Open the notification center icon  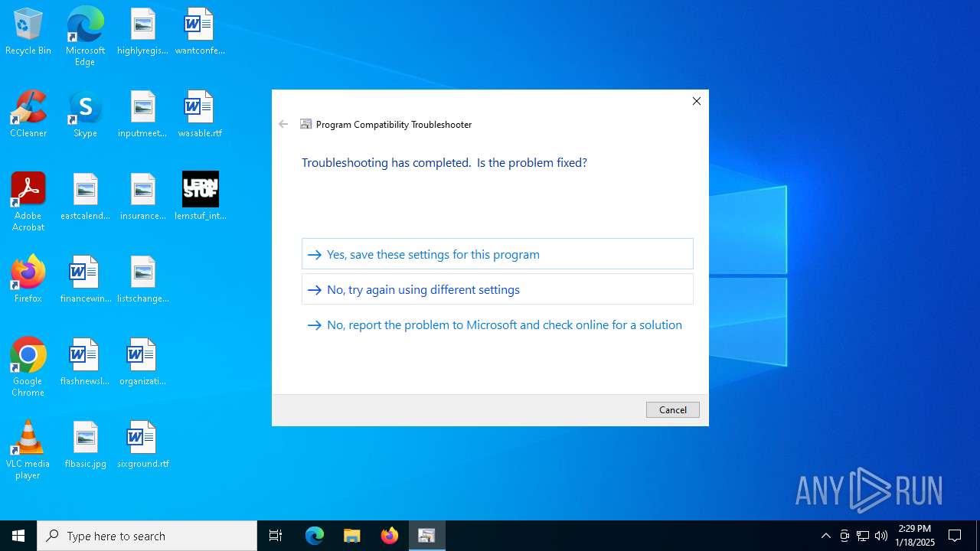(x=955, y=536)
